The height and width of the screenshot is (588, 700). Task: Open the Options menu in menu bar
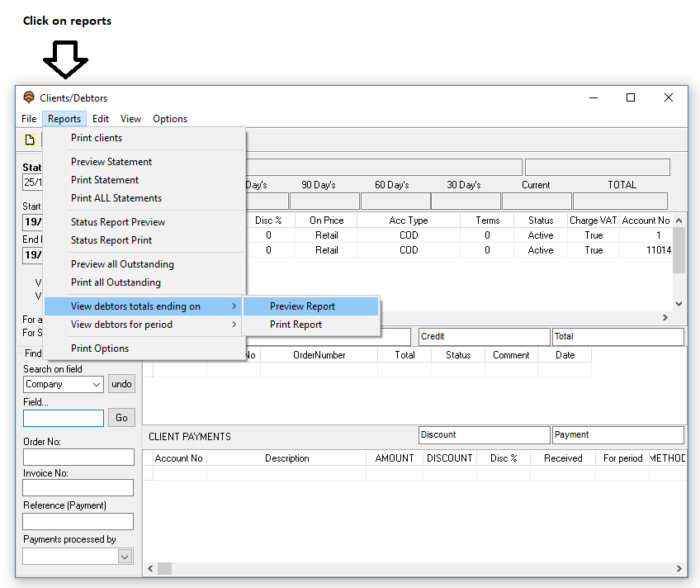tap(170, 119)
